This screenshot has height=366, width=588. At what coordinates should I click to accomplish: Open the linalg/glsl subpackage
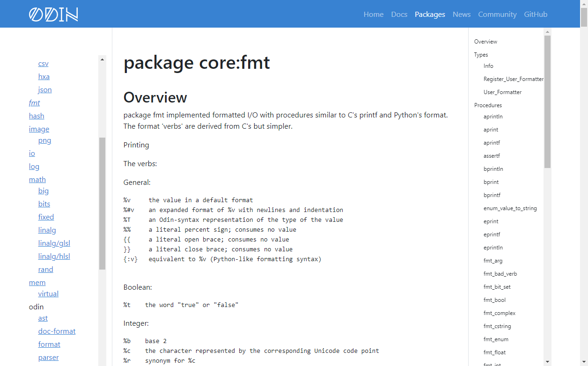(x=54, y=243)
